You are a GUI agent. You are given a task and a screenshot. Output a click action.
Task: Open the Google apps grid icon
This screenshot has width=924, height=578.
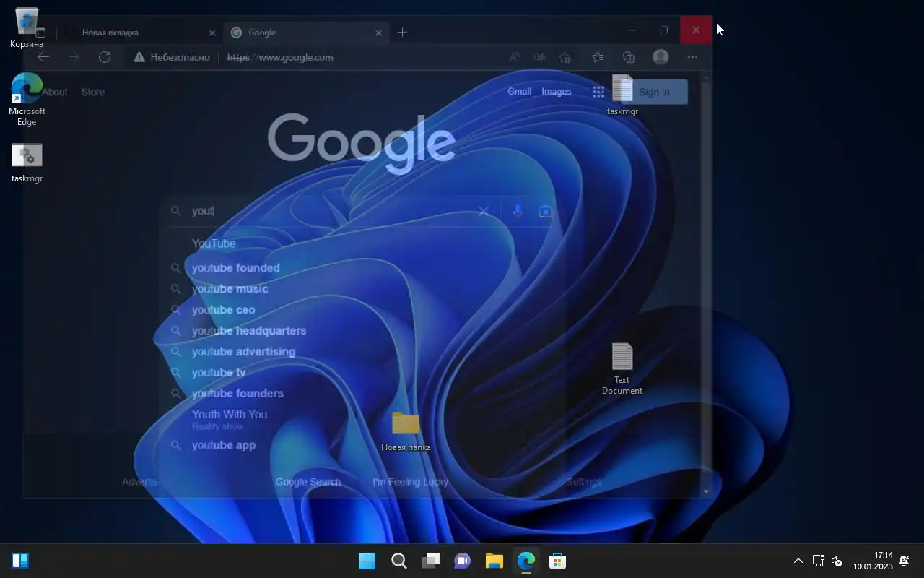tap(598, 92)
